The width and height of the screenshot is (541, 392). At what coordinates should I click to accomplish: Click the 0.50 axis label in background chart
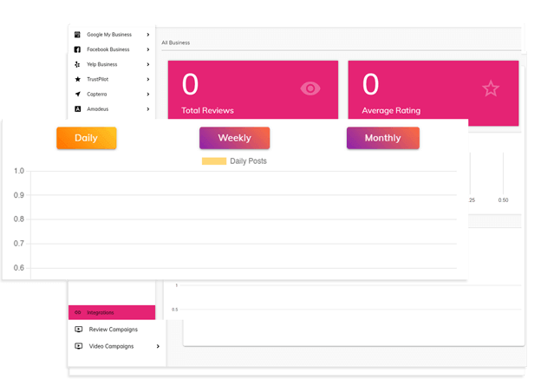503,200
